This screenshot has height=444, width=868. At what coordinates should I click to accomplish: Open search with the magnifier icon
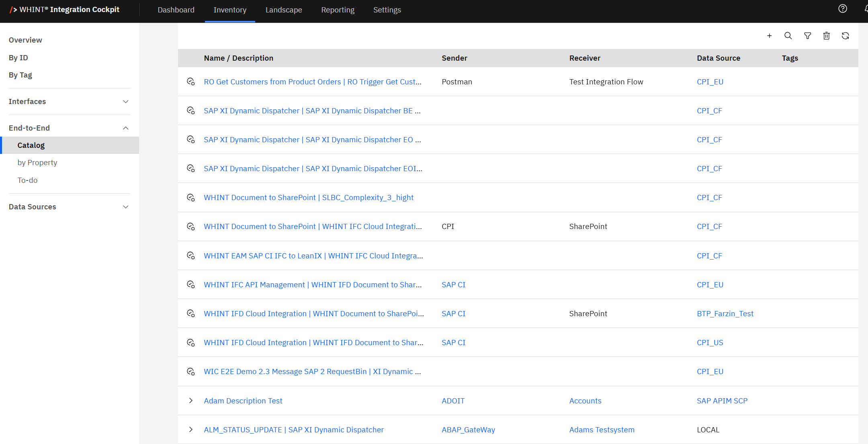coord(788,36)
